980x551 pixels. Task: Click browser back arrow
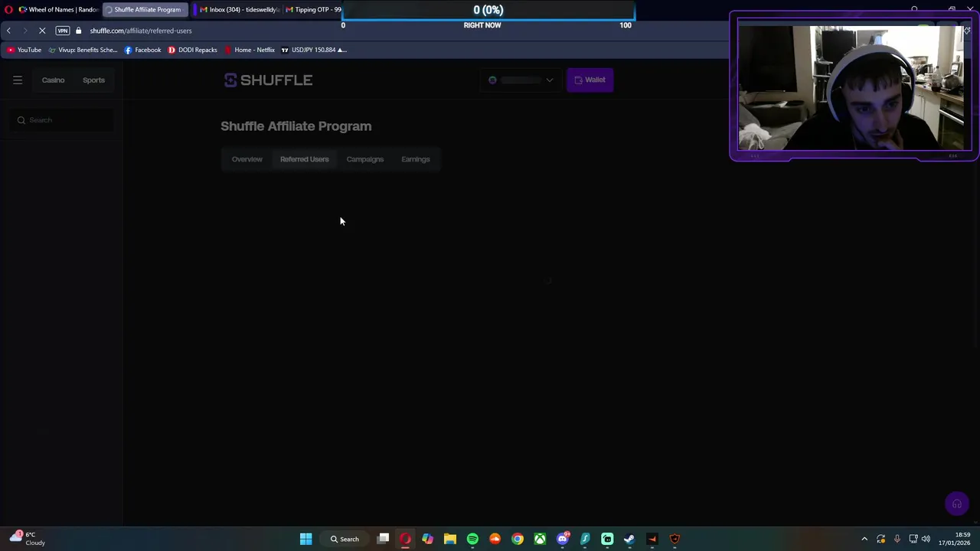click(x=8, y=31)
